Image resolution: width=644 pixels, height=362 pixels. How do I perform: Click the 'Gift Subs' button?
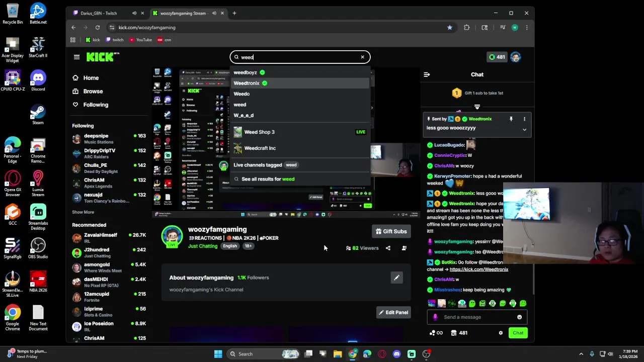(391, 231)
